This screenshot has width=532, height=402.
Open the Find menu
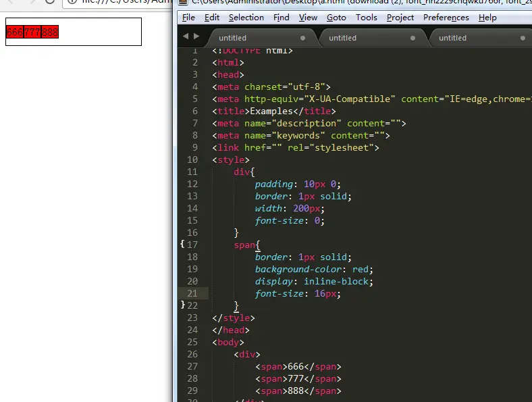point(282,18)
